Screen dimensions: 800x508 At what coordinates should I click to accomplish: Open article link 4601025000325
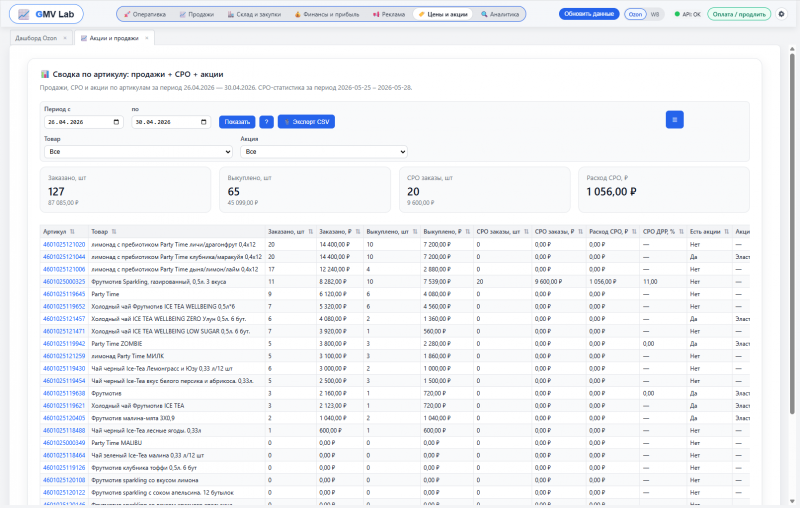[x=64, y=282]
